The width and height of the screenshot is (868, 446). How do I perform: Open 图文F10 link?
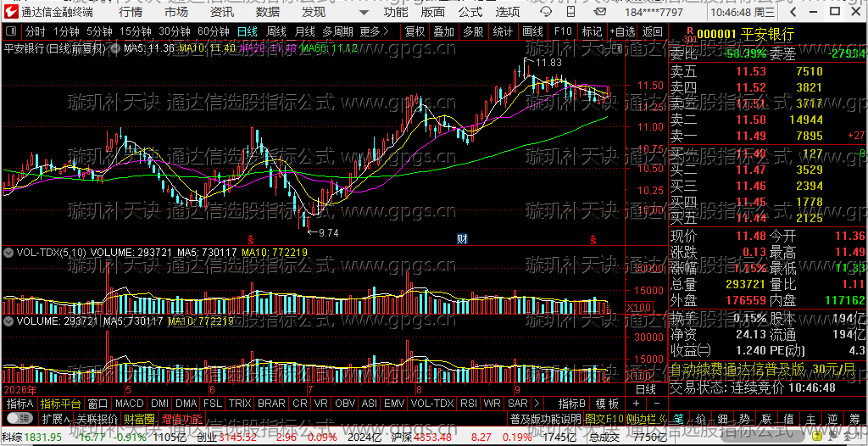click(x=604, y=417)
